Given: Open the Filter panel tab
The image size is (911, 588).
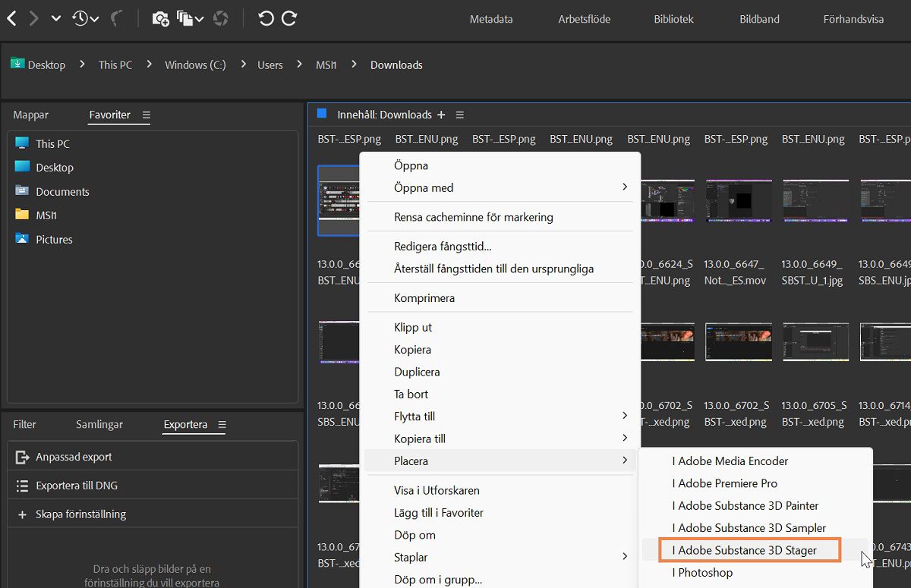Looking at the screenshot, I should tap(24, 424).
